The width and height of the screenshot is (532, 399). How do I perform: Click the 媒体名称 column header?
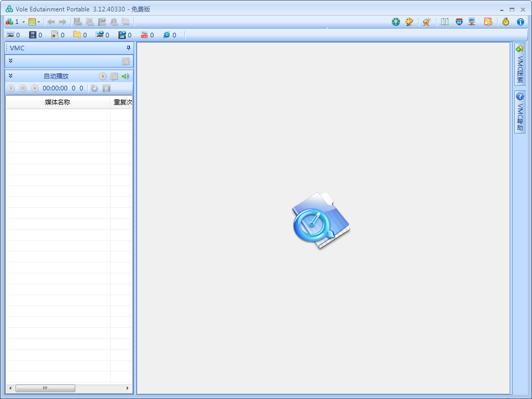pos(57,102)
